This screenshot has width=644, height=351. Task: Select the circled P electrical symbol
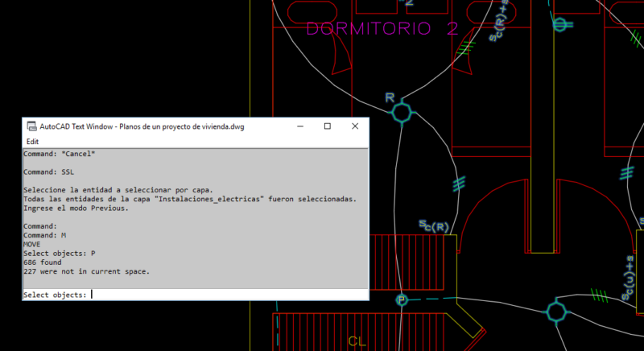pyautogui.click(x=402, y=300)
